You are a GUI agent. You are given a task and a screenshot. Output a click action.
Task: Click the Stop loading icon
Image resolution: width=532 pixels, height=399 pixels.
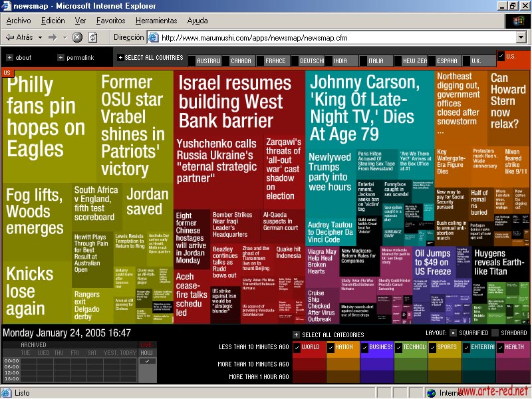pyautogui.click(x=77, y=37)
